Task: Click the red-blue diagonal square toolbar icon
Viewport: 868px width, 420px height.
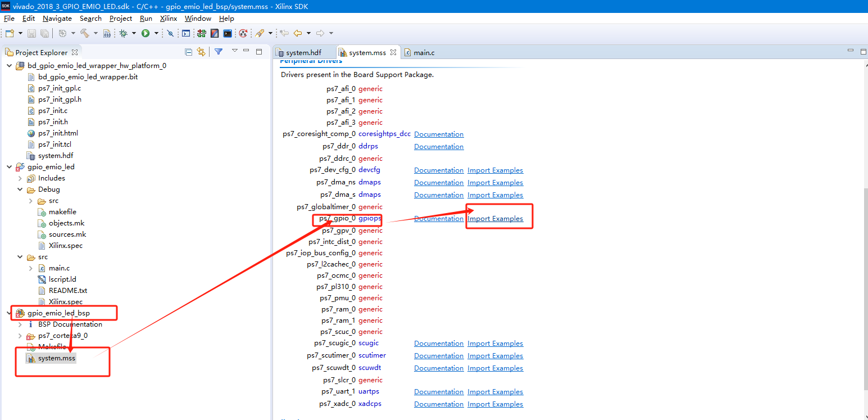Action: (x=215, y=33)
